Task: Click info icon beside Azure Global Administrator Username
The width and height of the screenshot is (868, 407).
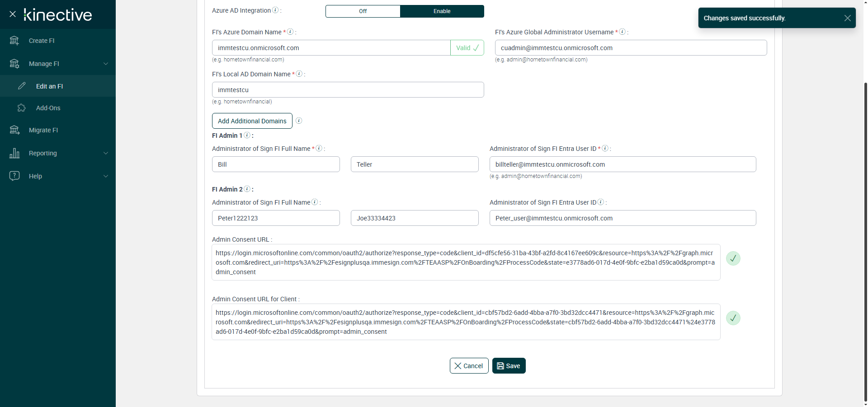Action: pyautogui.click(x=622, y=32)
